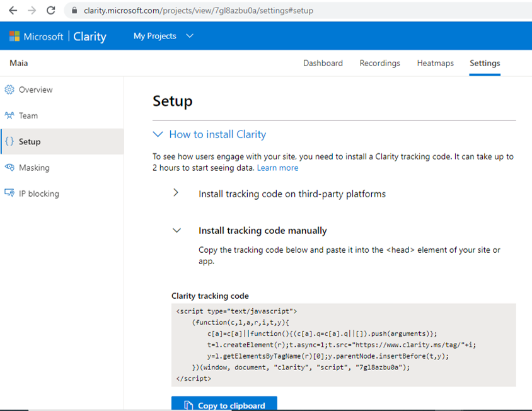Click the t=l.createElement(r) code line
The width and height of the screenshot is (532, 411).
(342, 345)
